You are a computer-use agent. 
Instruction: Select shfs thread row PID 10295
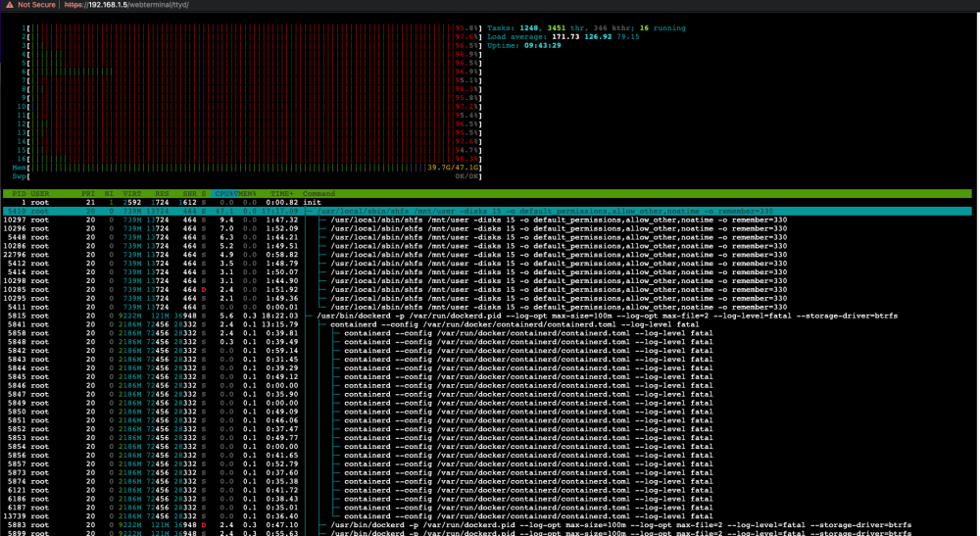(487, 299)
